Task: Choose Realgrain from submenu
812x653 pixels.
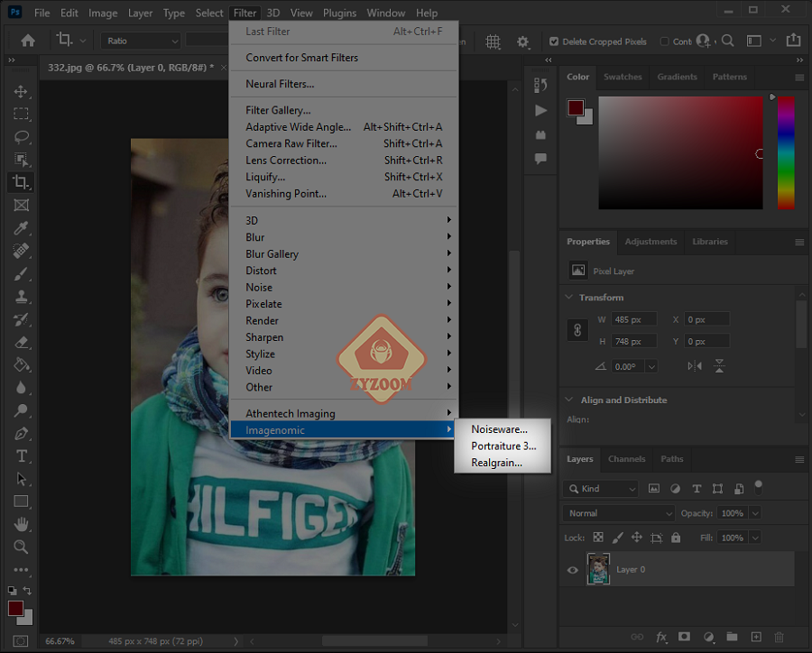Action: (x=496, y=463)
